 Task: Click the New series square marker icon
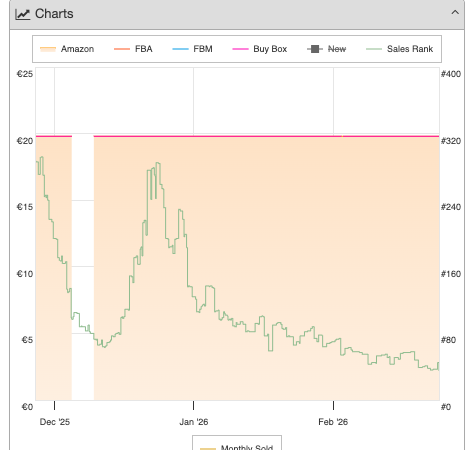[x=315, y=49]
